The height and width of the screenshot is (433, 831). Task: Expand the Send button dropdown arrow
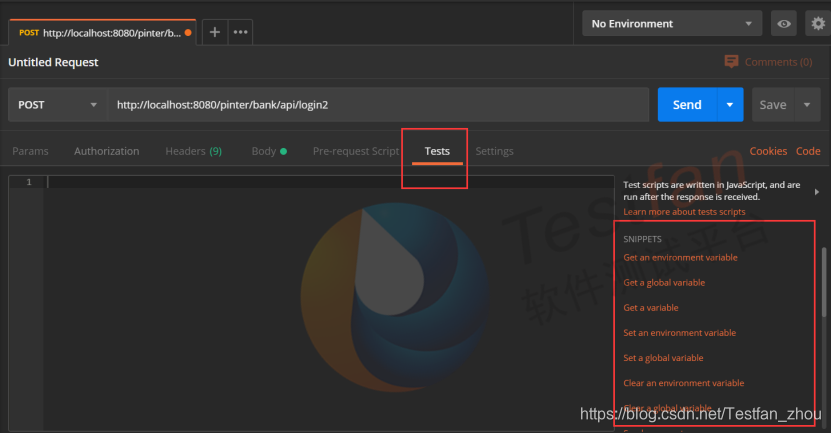tap(730, 105)
